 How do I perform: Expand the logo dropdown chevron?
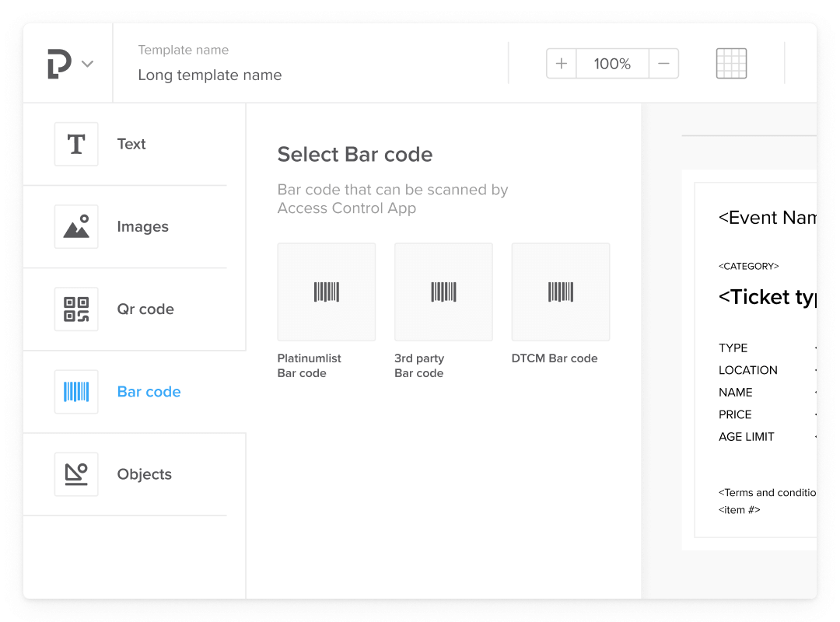88,64
